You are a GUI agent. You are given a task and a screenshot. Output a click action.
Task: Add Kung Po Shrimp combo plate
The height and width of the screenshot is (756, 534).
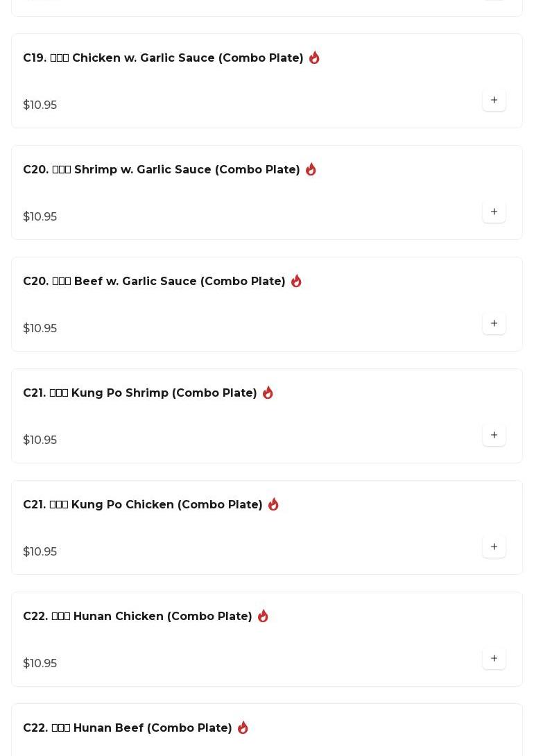[x=494, y=436]
